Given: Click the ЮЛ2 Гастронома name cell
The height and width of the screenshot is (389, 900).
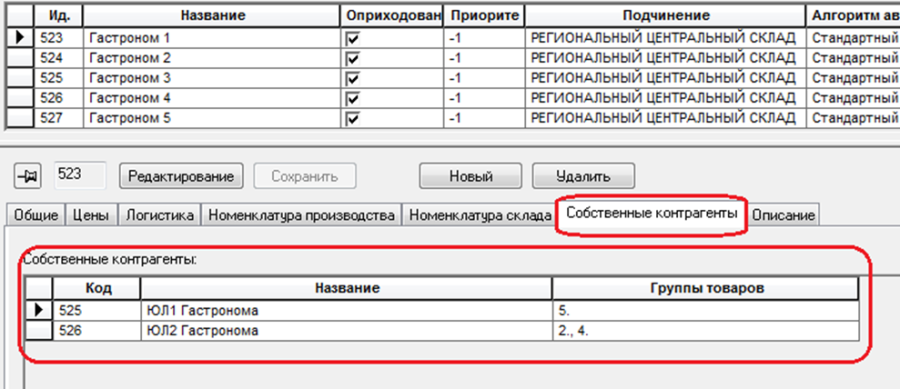Looking at the screenshot, I should (347, 330).
